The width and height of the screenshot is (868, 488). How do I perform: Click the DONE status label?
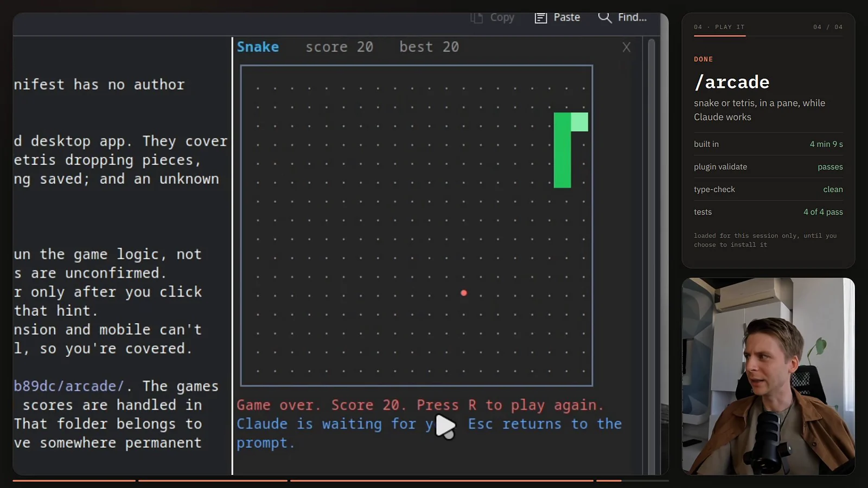coord(704,59)
